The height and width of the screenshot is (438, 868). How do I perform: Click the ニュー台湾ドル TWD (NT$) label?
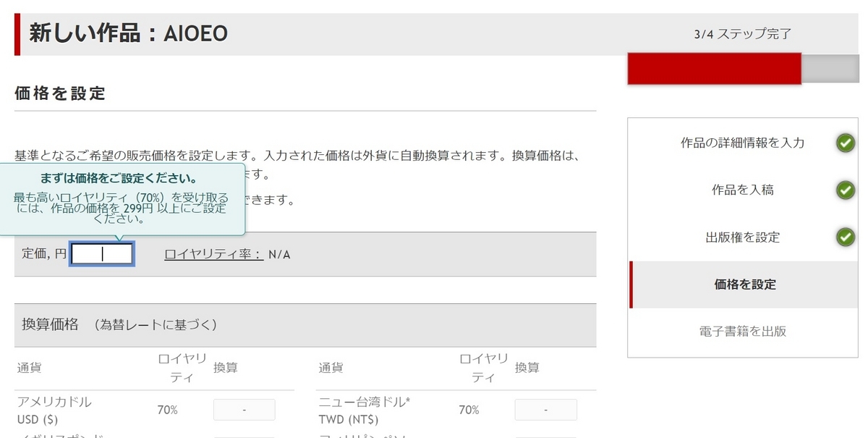click(x=365, y=410)
